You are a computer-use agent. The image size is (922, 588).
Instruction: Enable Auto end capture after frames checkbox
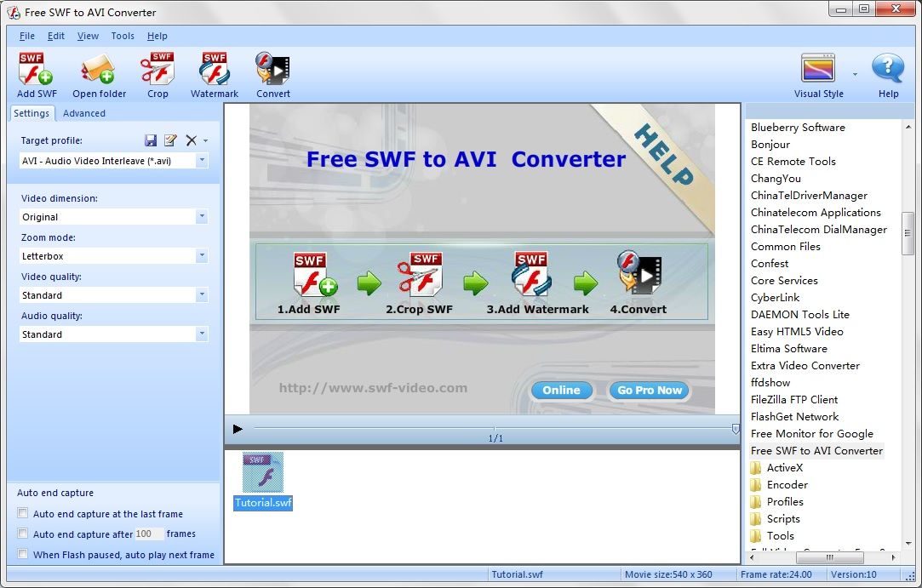tap(22, 534)
